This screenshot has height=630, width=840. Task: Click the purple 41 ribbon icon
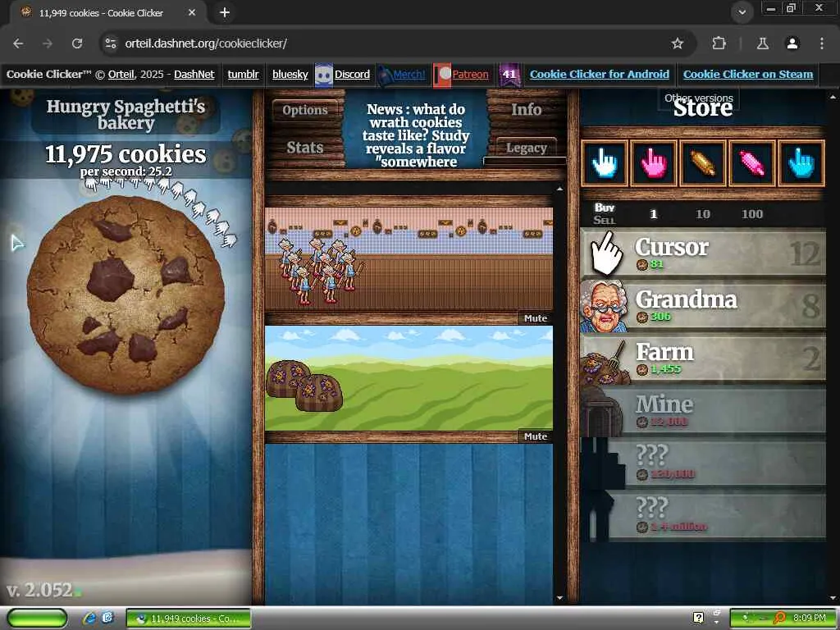click(x=509, y=75)
